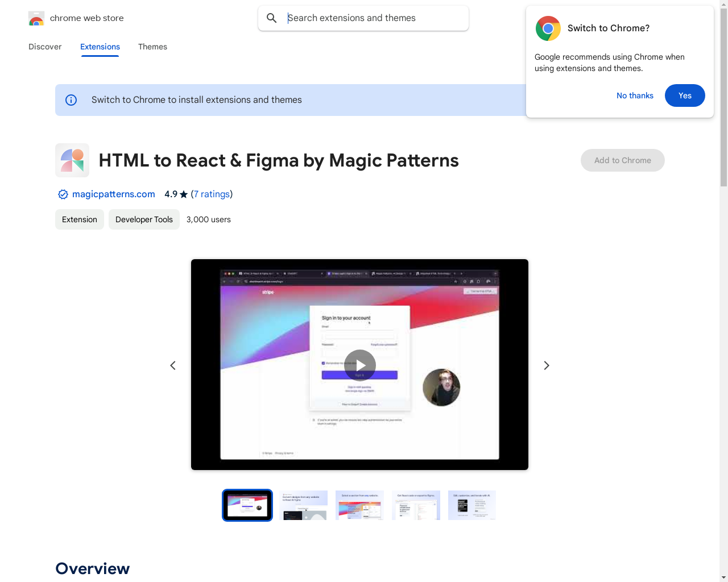Select the first video thumbnail
Viewport: 728px width, 582px height.
click(247, 505)
